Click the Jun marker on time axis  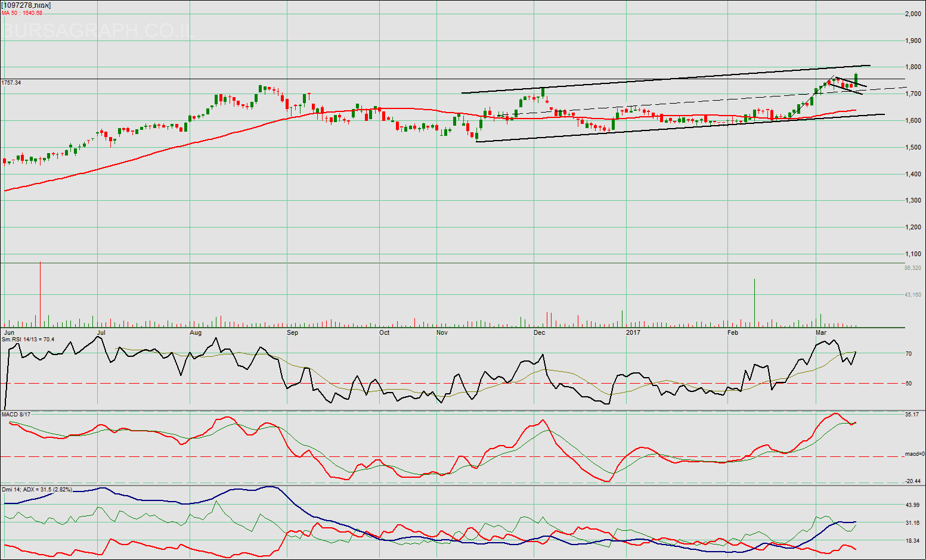click(9, 332)
